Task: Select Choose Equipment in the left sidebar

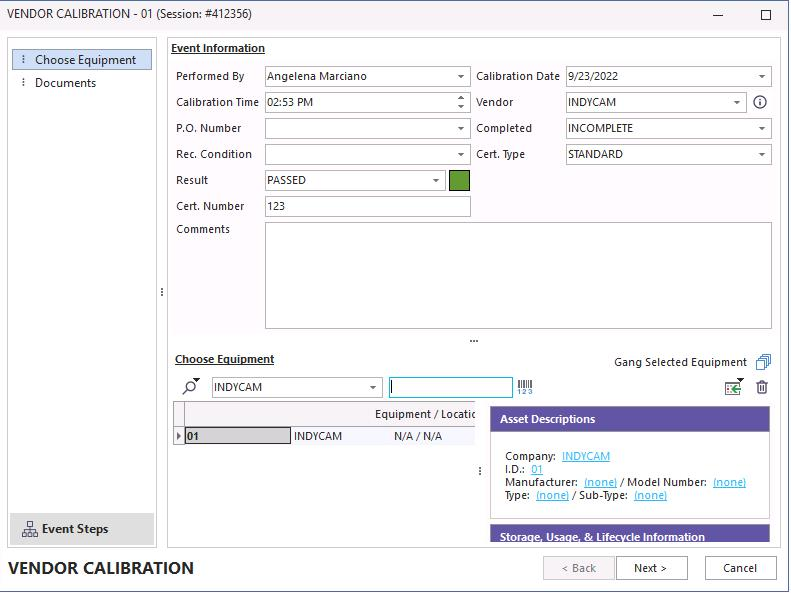Action: [85, 60]
